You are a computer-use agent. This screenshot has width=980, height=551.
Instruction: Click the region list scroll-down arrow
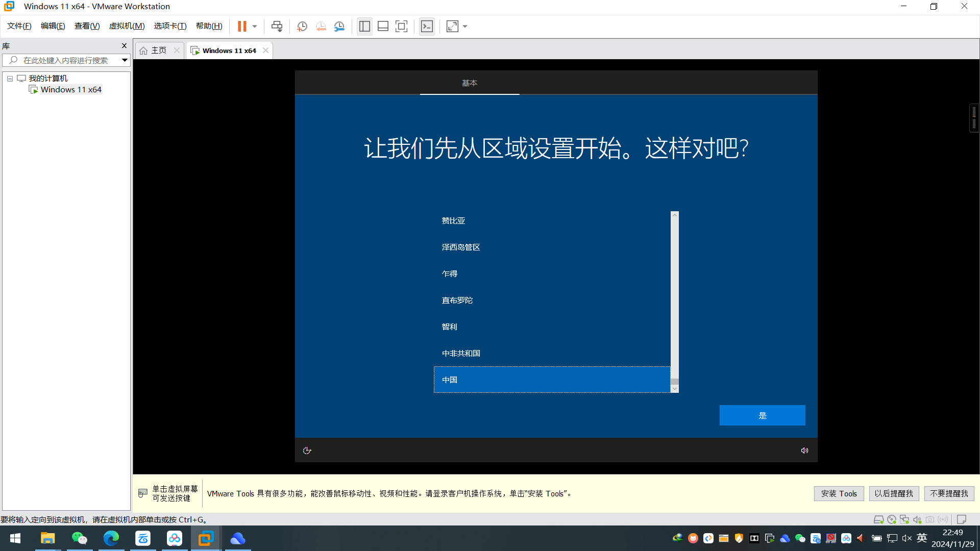pyautogui.click(x=675, y=389)
